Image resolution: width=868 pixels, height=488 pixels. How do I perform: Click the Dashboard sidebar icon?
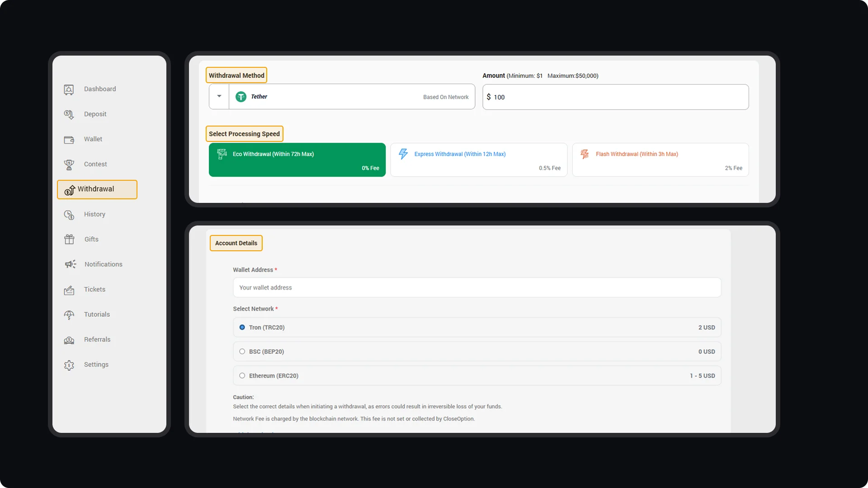pyautogui.click(x=69, y=89)
